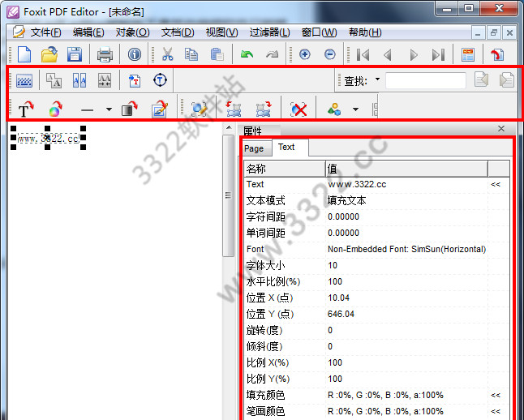524x420 pixels.
Task: Find the previous match with the left page icon
Action: pos(481,80)
